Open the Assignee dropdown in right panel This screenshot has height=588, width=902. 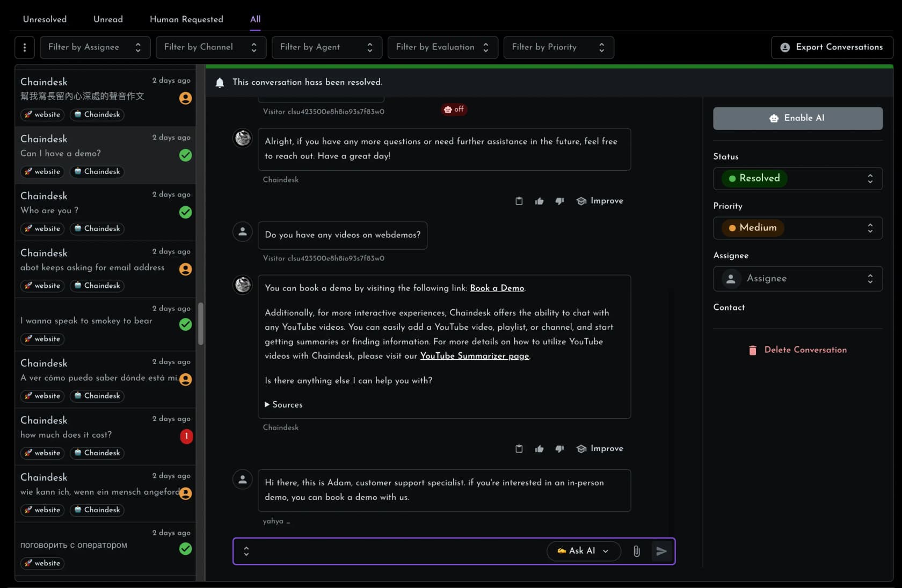tap(798, 279)
